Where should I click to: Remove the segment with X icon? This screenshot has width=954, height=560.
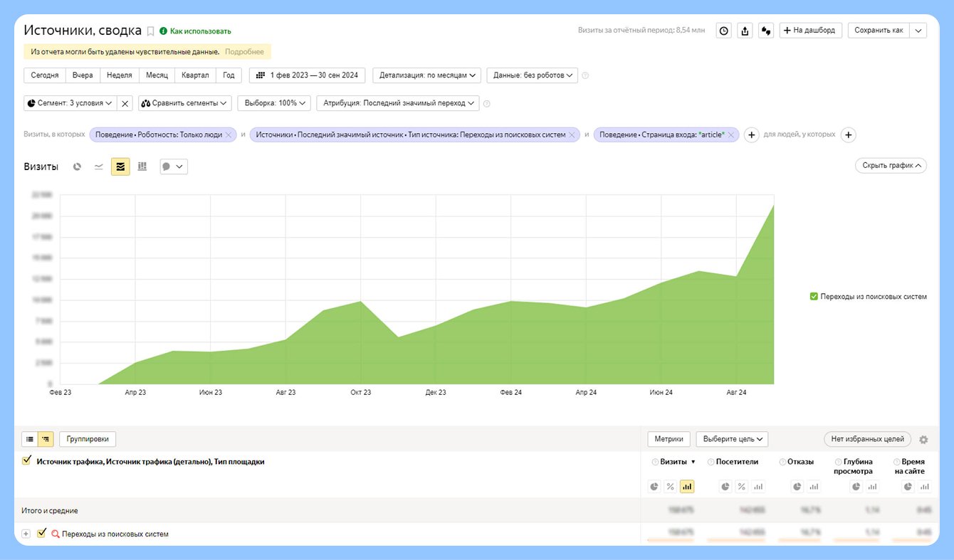click(125, 103)
